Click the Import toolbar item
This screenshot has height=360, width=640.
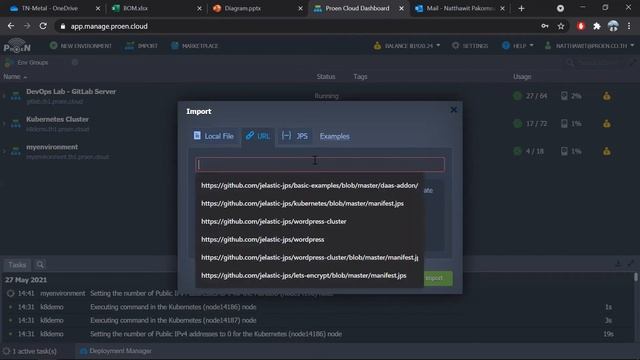142,46
